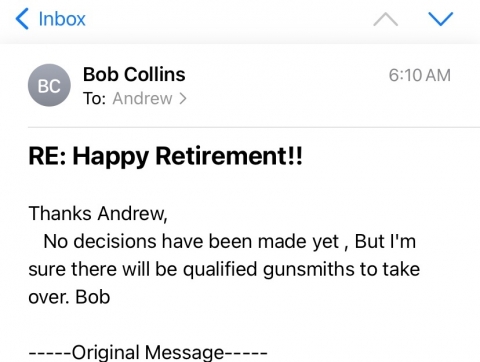The image size is (480, 362).
Task: Tap the To: label
Action: tap(94, 98)
